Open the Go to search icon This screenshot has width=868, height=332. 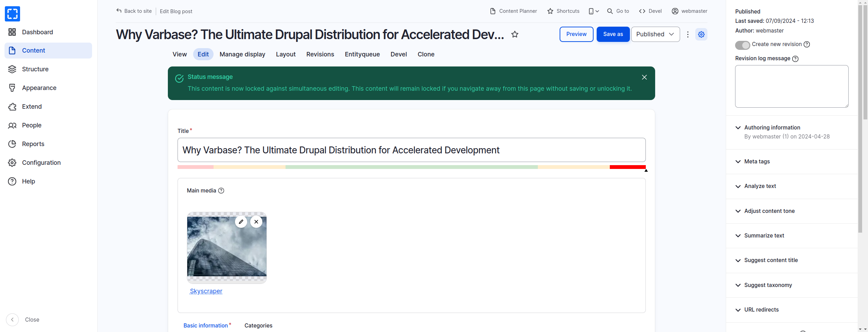610,11
